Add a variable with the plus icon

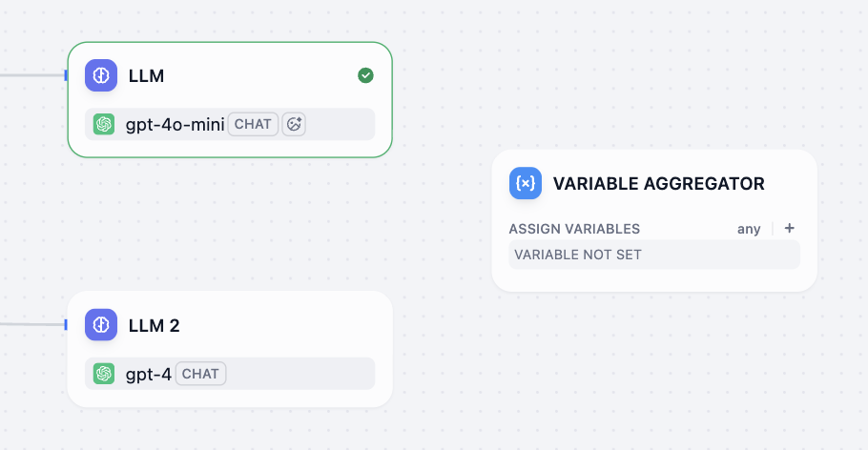pyautogui.click(x=789, y=229)
